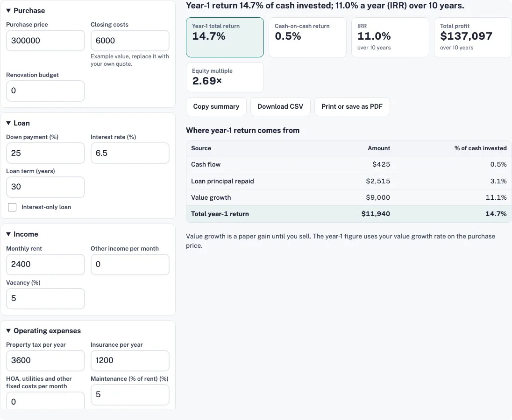Enable the Interest-only loan checkbox

(12, 207)
